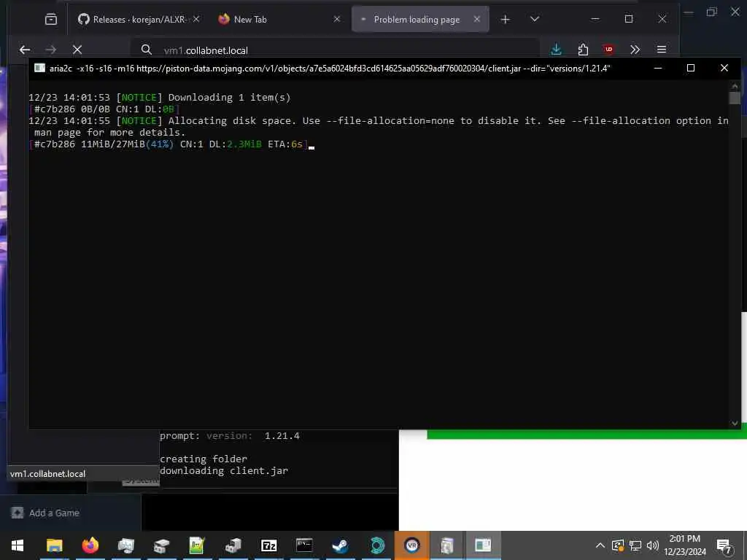Image resolution: width=747 pixels, height=560 pixels.
Task: Click the downloading client.jar line
Action: (x=224, y=471)
